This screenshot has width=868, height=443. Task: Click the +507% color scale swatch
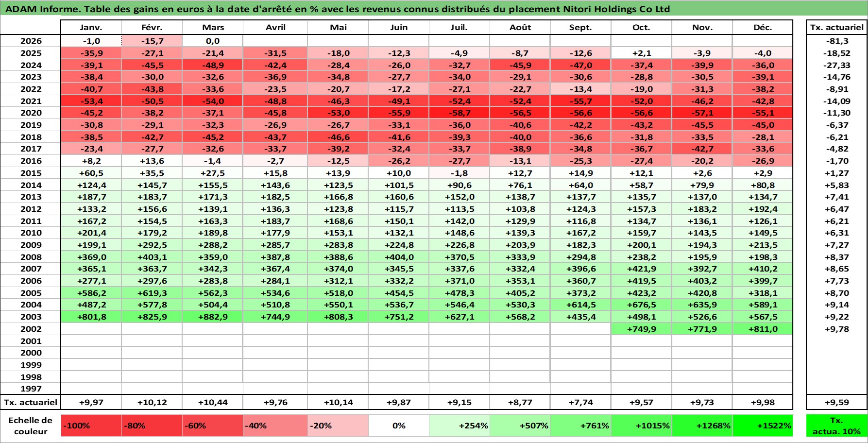[520, 426]
